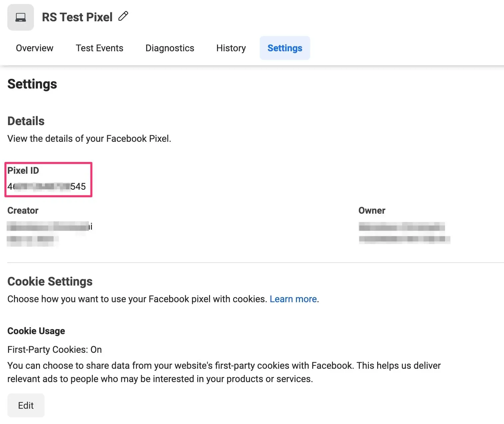Click the Pixel ID number value
Image resolution: width=504 pixels, height=424 pixels.
47,186
